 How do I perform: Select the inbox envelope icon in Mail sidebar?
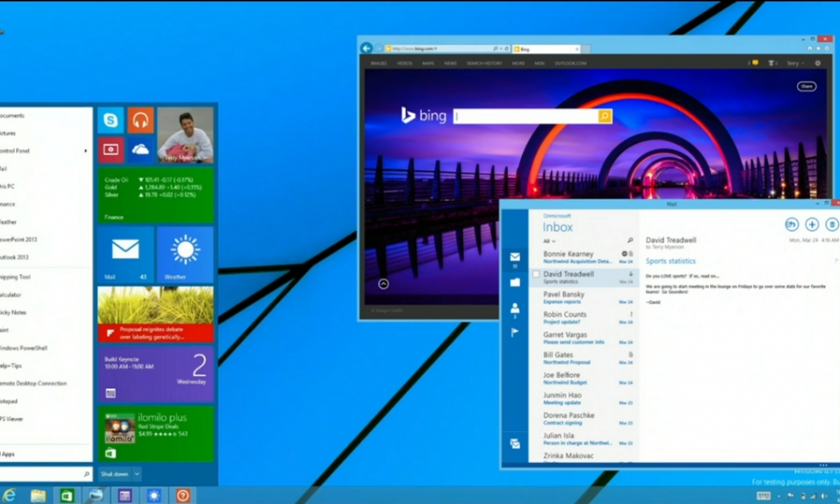[515, 258]
